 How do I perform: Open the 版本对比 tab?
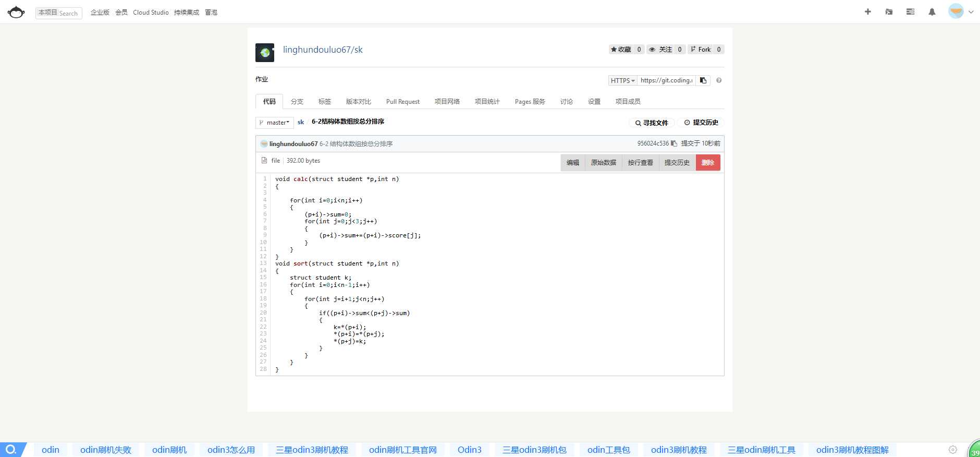pyautogui.click(x=359, y=102)
